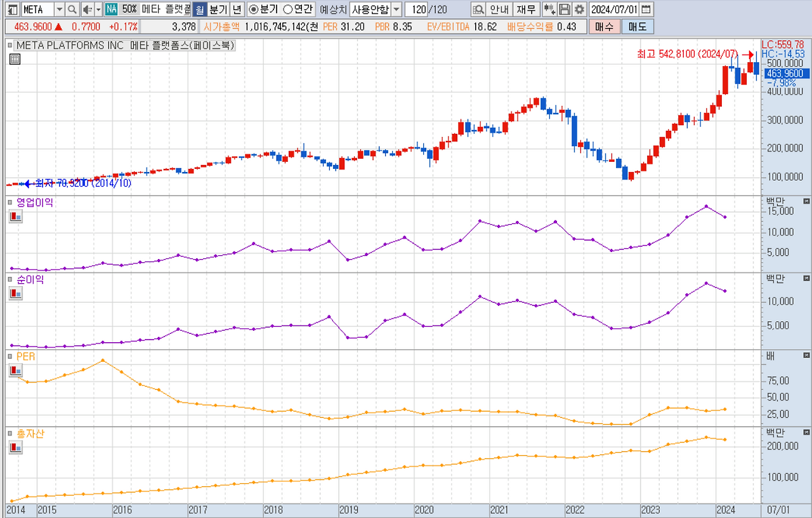Open the META ticker dropdown arrow
This screenshot has height=518, width=812.
60,10
